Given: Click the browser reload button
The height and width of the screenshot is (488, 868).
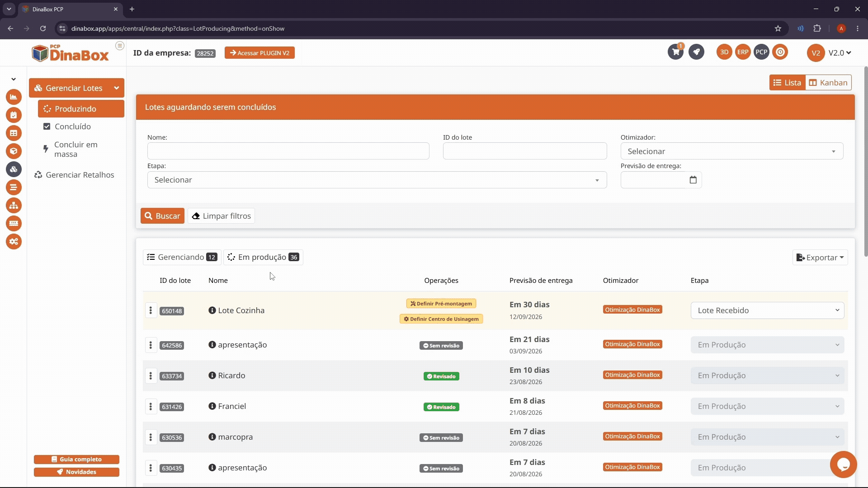Looking at the screenshot, I should tap(43, 28).
